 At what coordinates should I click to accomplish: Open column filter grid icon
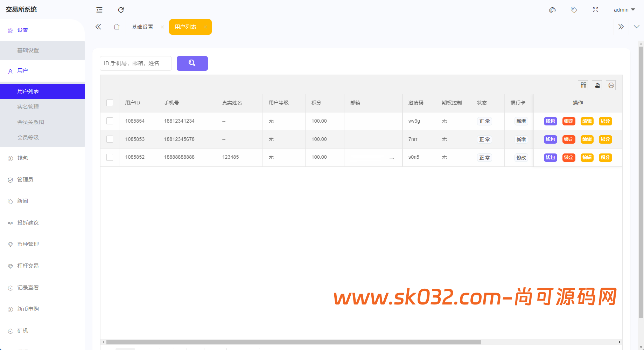pos(583,85)
